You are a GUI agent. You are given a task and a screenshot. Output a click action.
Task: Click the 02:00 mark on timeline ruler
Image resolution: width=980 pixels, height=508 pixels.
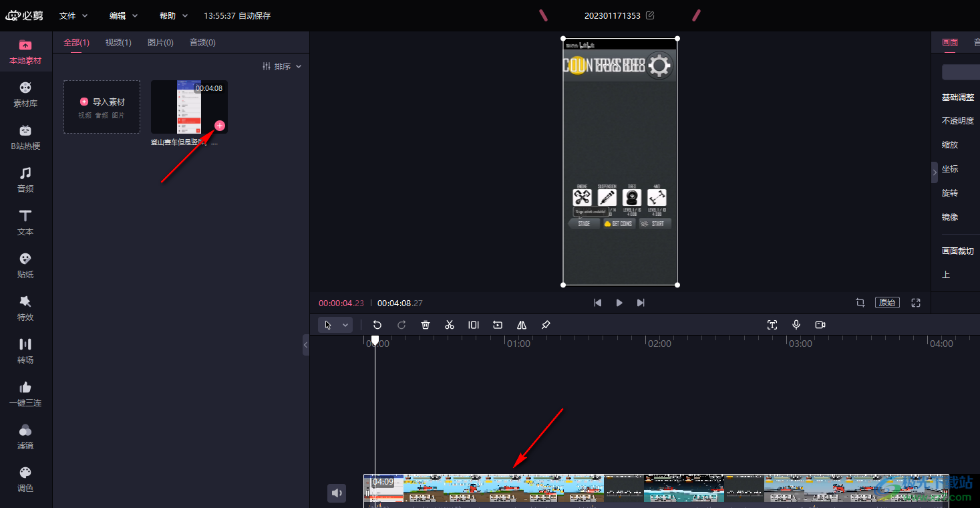660,344
